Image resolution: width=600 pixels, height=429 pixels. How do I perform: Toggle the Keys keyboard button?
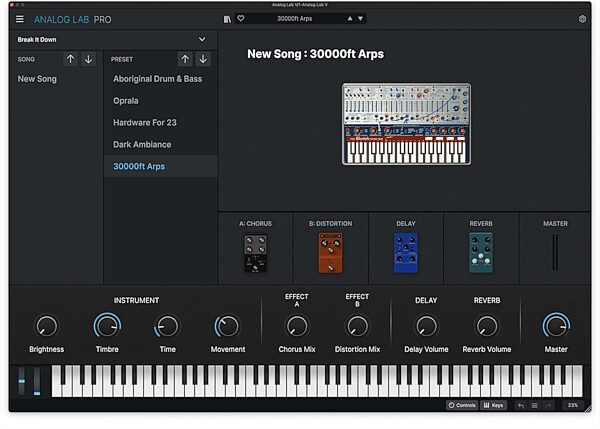(494, 405)
